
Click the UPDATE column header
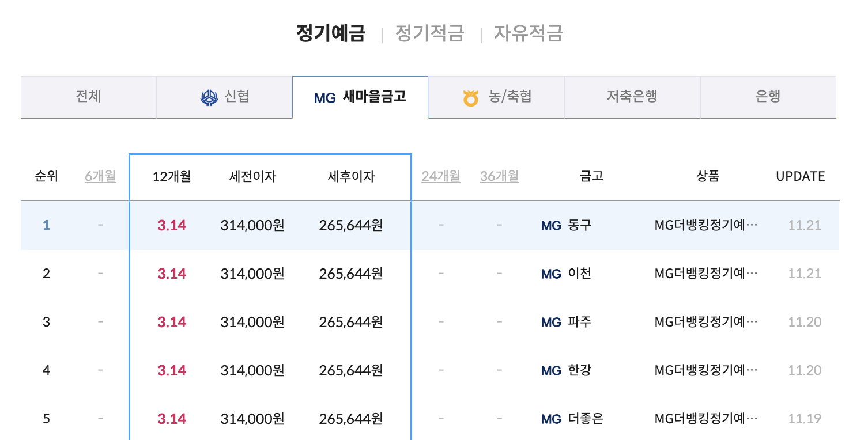click(801, 177)
